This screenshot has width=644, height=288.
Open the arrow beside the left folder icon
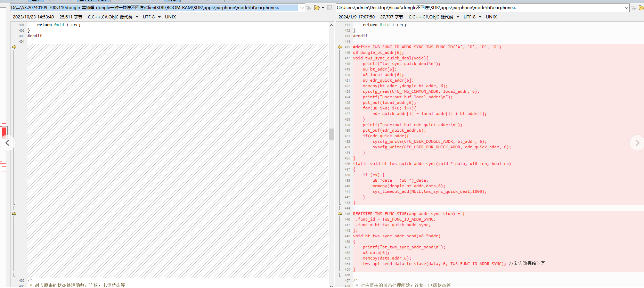323,8
